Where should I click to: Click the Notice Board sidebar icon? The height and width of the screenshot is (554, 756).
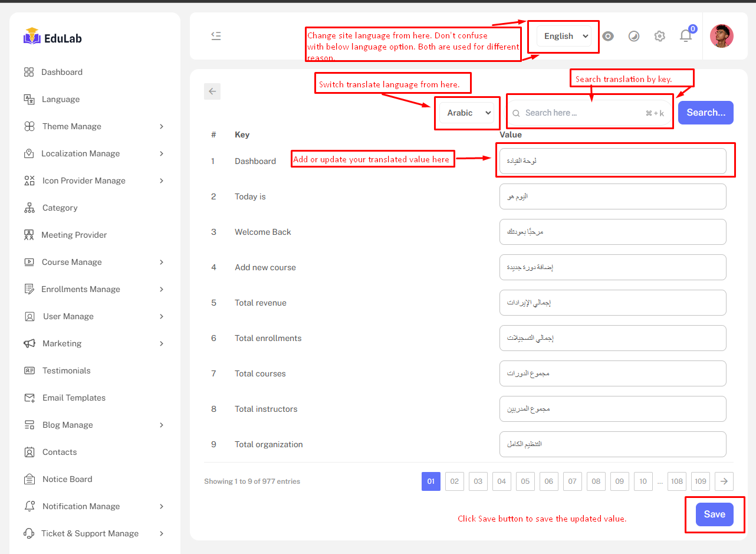click(x=29, y=479)
